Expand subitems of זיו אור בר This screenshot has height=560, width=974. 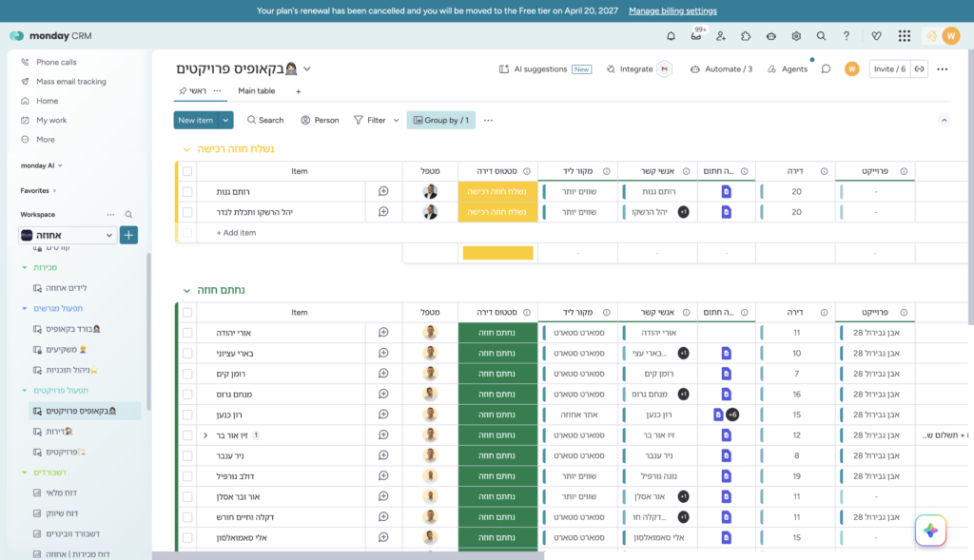tap(205, 435)
